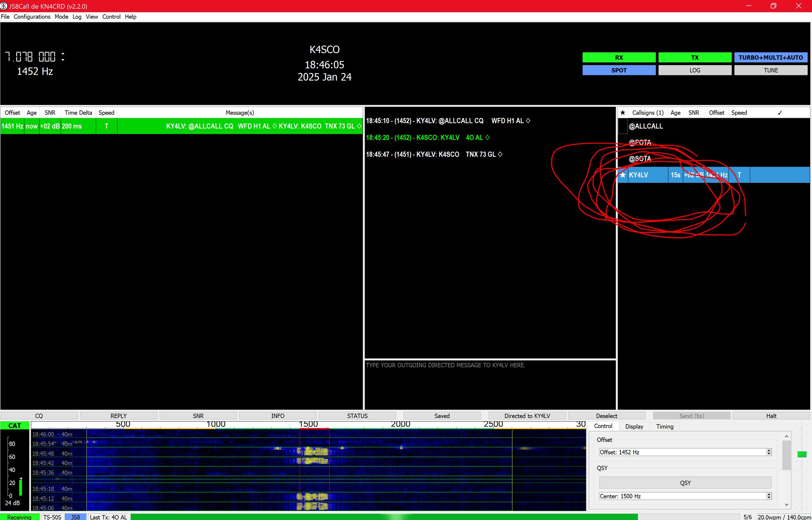Image resolution: width=812 pixels, height=520 pixels.
Task: Click the star icon beside KY4LV
Action: [622, 175]
